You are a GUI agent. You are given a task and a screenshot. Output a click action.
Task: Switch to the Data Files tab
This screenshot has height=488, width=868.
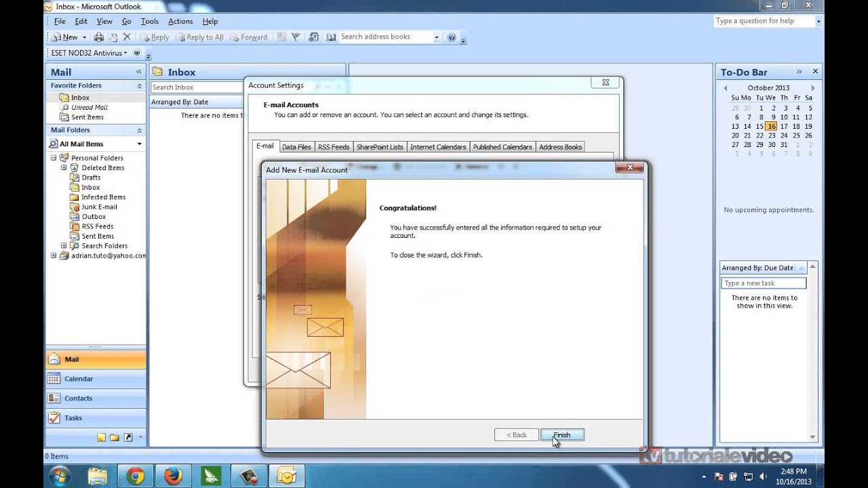point(296,147)
